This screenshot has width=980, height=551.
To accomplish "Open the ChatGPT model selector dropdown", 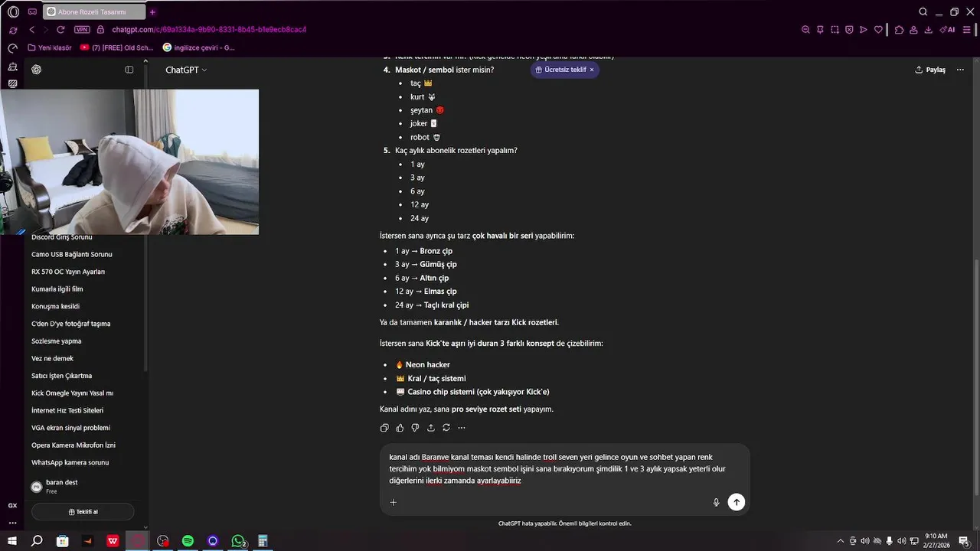I will (186, 70).
